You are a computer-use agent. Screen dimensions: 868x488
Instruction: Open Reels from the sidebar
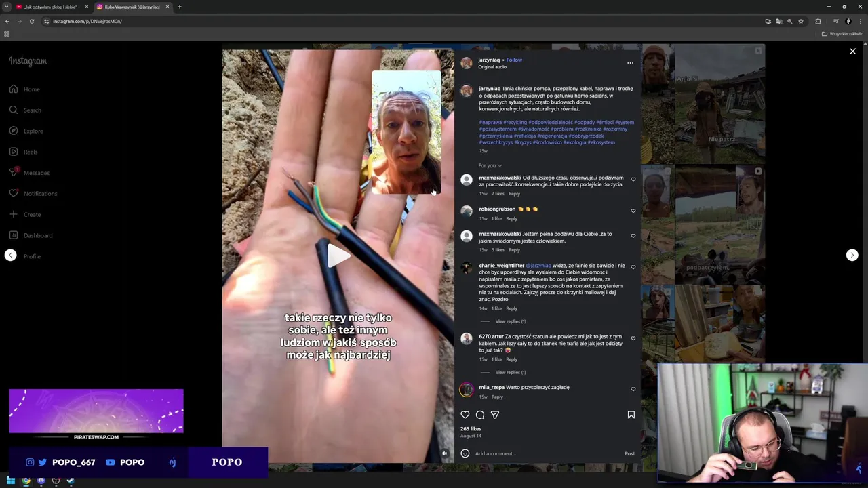[x=24, y=152]
